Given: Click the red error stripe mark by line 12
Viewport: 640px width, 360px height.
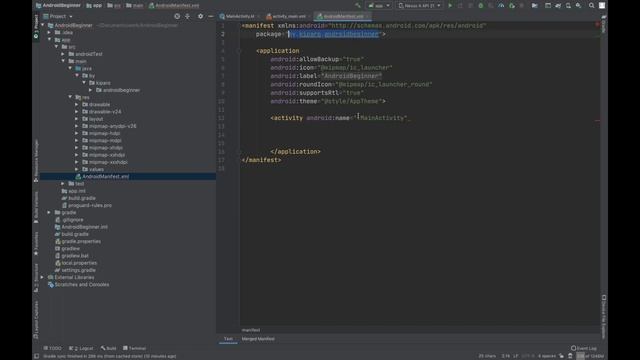Looking at the screenshot, I should pyautogui.click(x=597, y=120).
